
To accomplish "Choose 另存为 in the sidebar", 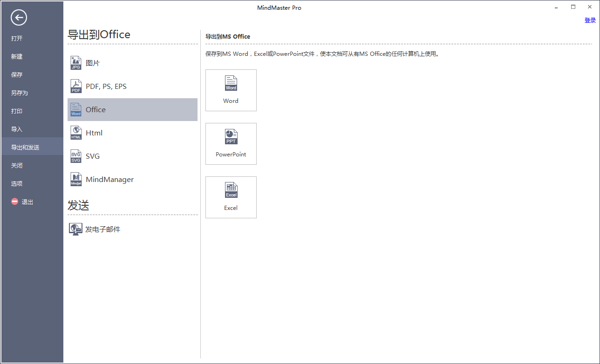I will 20,93.
